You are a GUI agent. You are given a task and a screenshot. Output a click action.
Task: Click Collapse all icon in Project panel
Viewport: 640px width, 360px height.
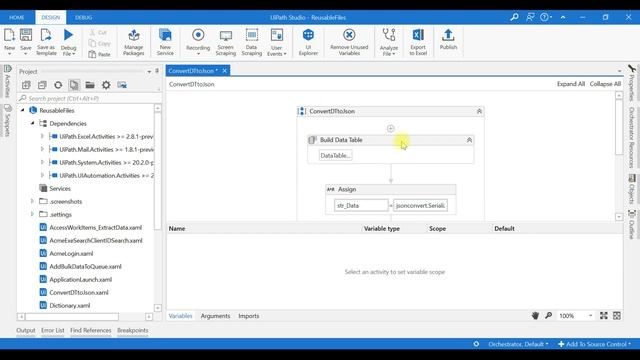point(42,85)
